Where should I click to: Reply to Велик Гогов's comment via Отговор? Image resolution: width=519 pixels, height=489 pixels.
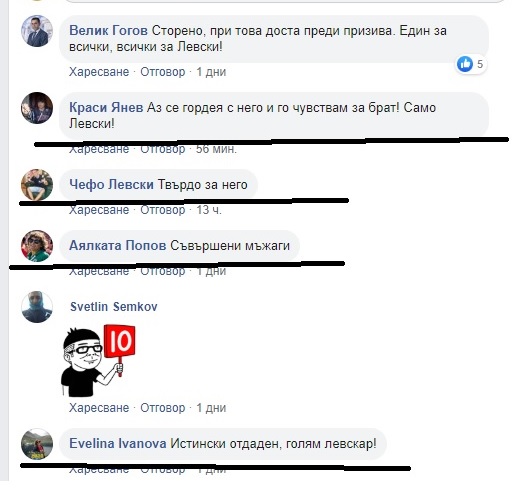163,72
